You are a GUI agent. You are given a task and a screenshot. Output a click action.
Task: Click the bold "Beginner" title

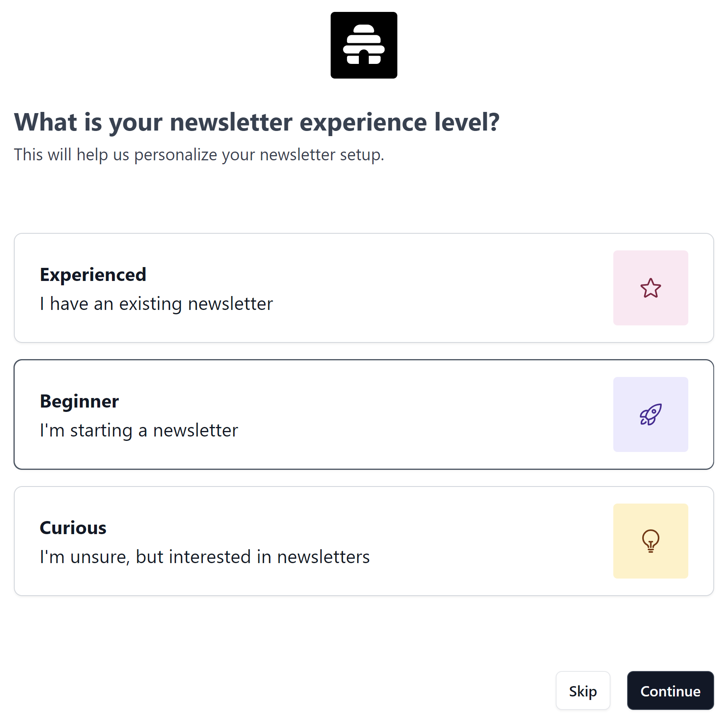[x=79, y=401]
